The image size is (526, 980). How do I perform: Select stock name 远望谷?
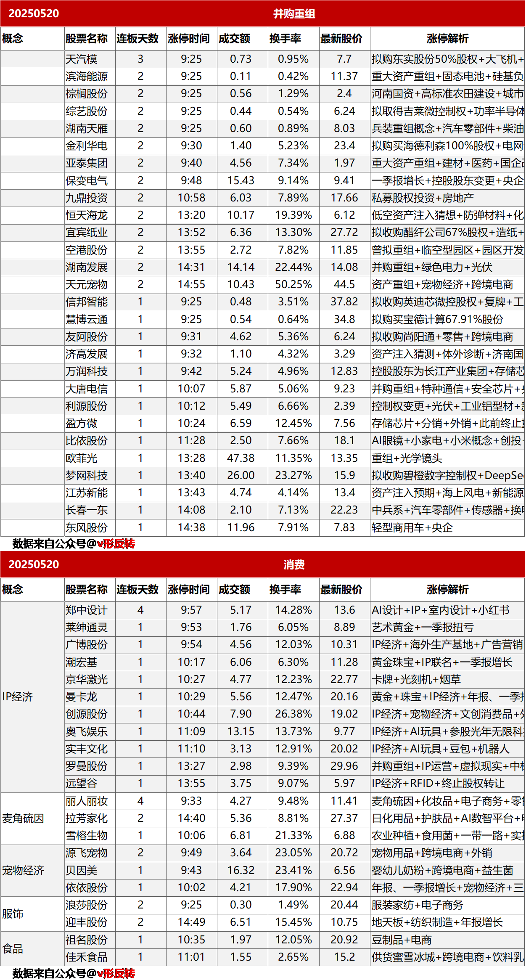pyautogui.click(x=81, y=783)
